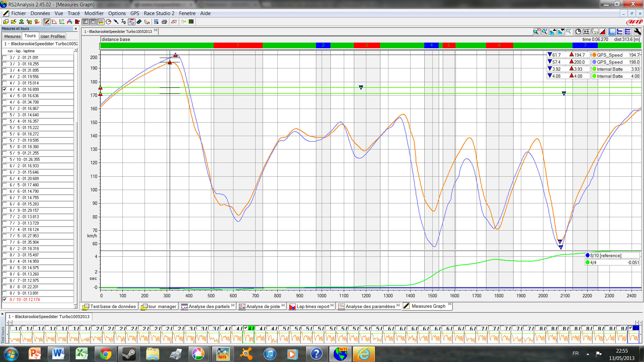Viewport: 644px width, 362px height.
Task: Click the zoom in magnifier plus icon
Action: point(545,32)
